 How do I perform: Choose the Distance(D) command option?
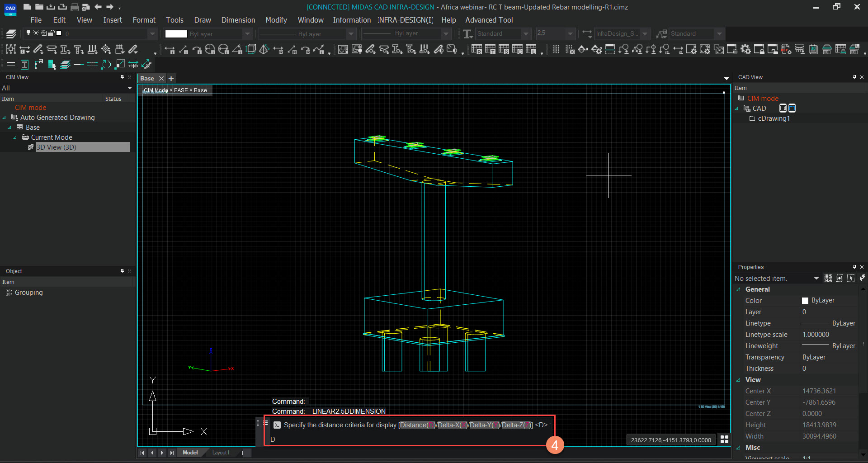(x=418, y=425)
